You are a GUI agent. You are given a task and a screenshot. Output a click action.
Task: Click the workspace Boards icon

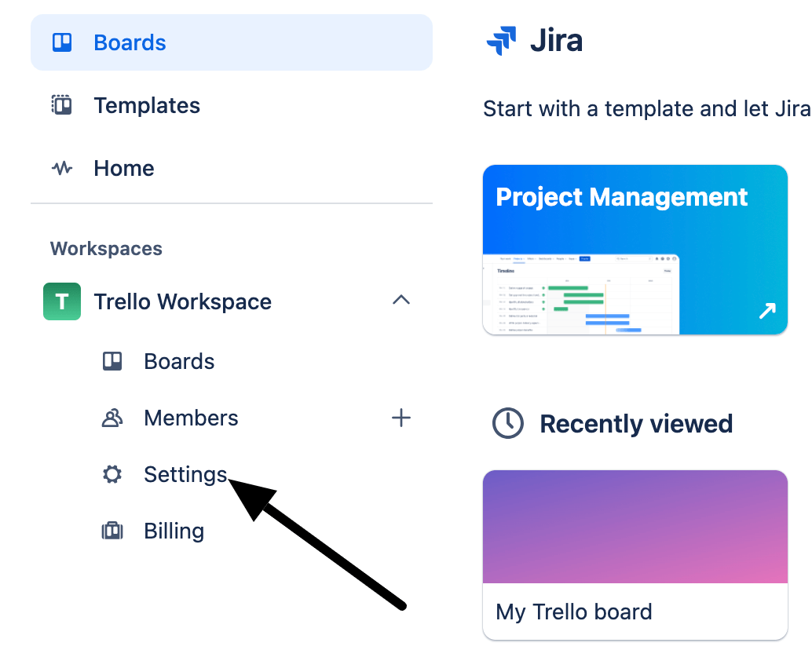tap(112, 361)
